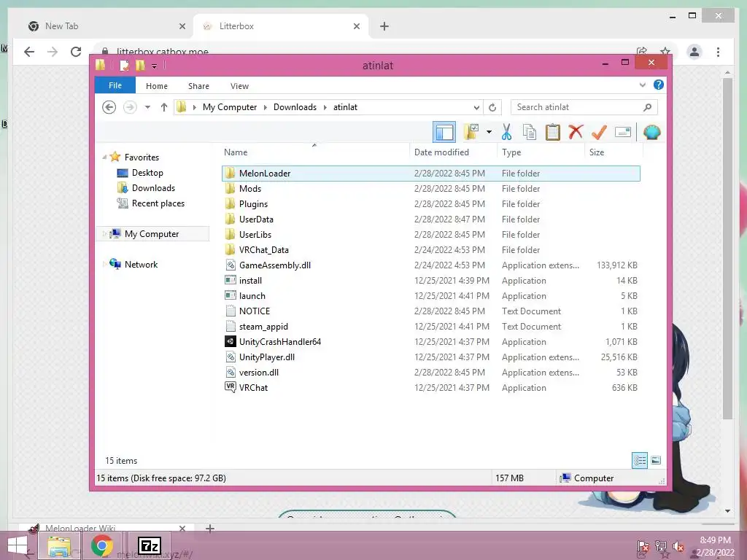Click the Copy toolbar icon
Screen dimensions: 747x560
[x=530, y=132]
